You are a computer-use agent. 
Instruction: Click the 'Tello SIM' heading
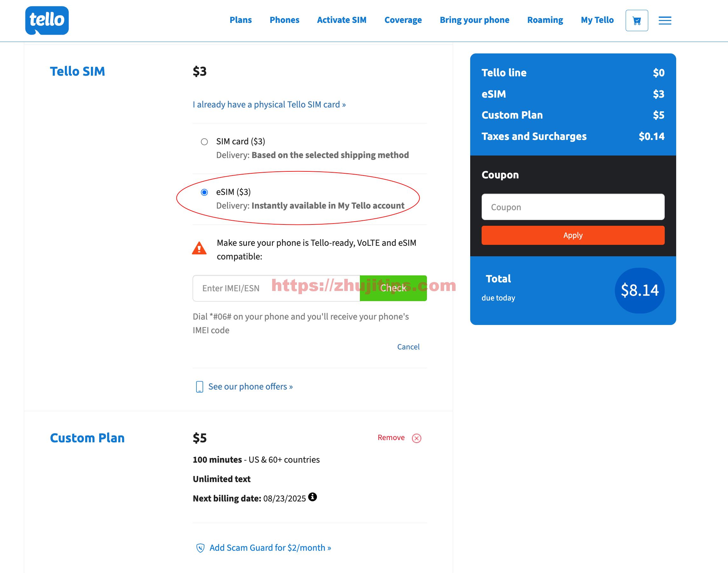pos(78,72)
